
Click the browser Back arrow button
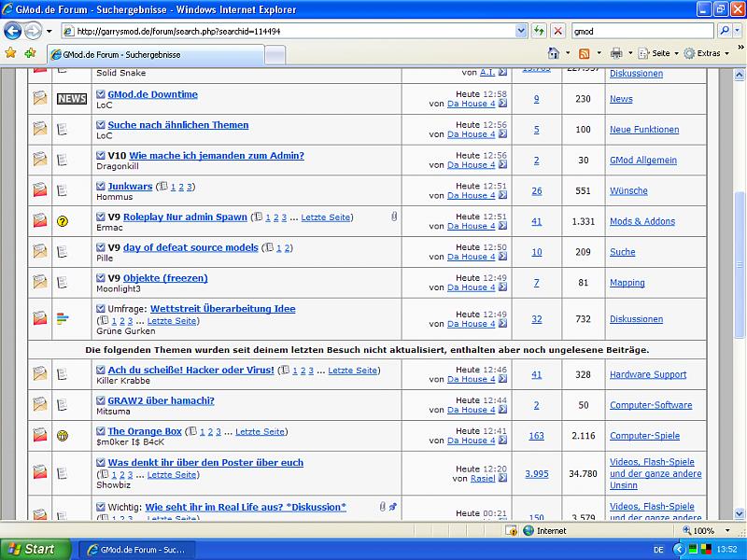13,31
